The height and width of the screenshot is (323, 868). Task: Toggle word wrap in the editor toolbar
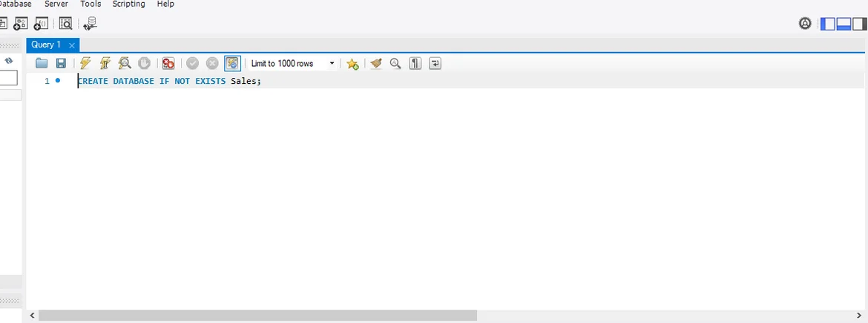click(x=435, y=64)
